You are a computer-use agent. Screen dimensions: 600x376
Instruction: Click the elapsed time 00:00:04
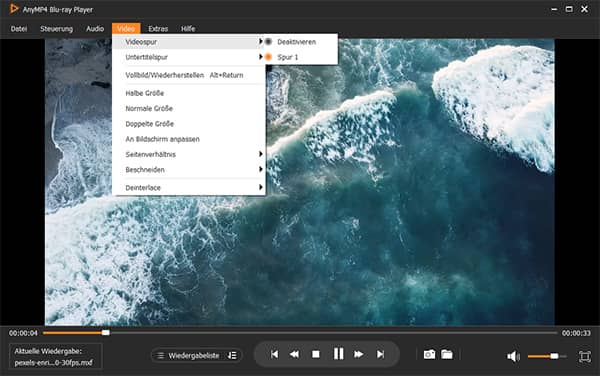coord(23,333)
